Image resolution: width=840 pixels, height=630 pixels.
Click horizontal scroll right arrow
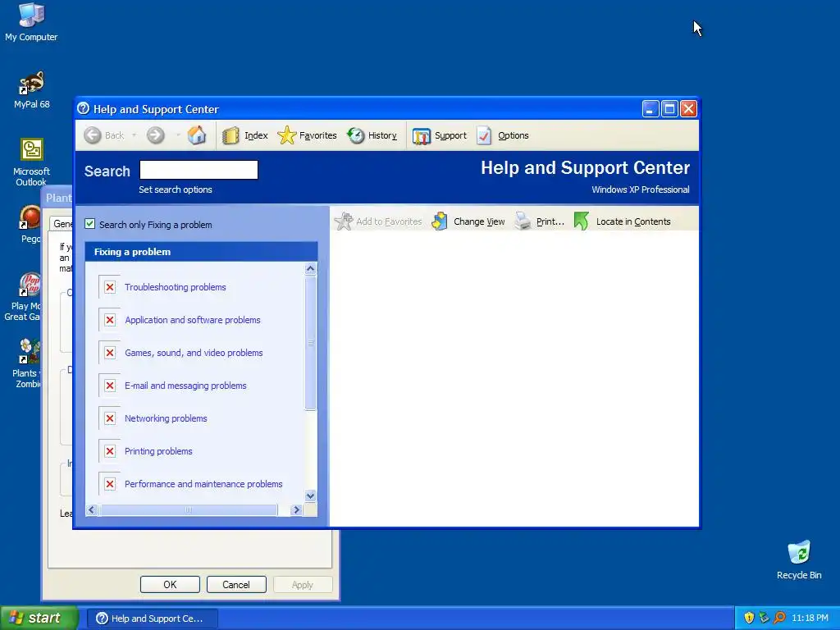coord(295,510)
